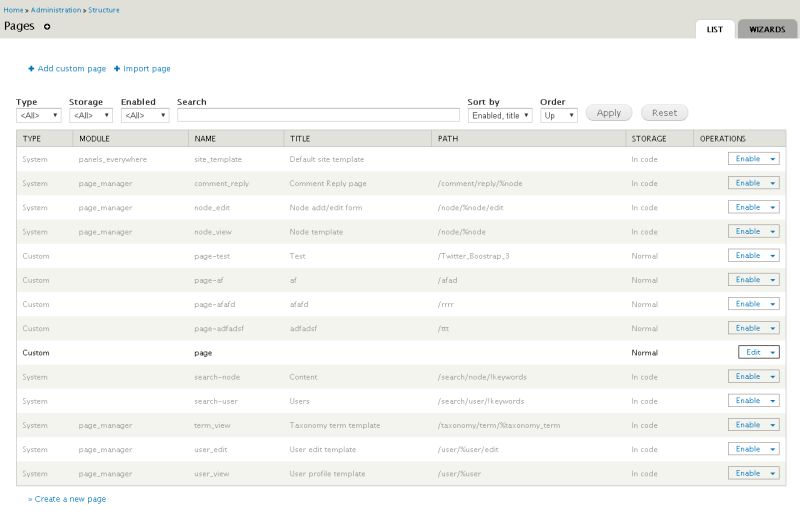The height and width of the screenshot is (511, 800).
Task: Click the 'Default site template' title cell
Action: (327, 159)
